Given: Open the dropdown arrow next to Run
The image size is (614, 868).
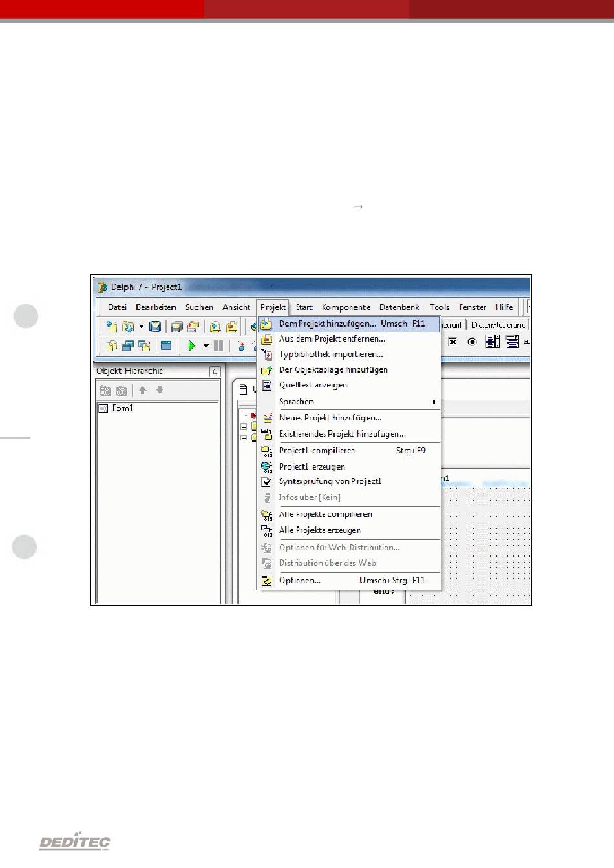Looking at the screenshot, I should tap(206, 346).
